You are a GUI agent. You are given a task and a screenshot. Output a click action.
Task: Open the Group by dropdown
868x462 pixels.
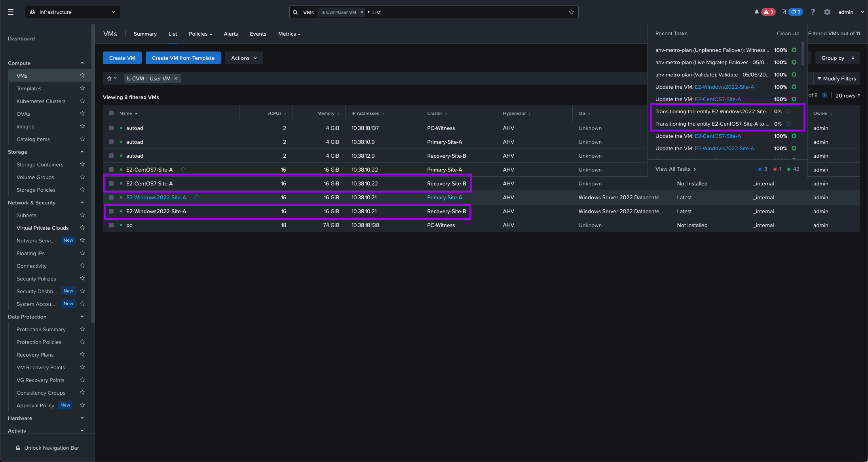tap(838, 58)
